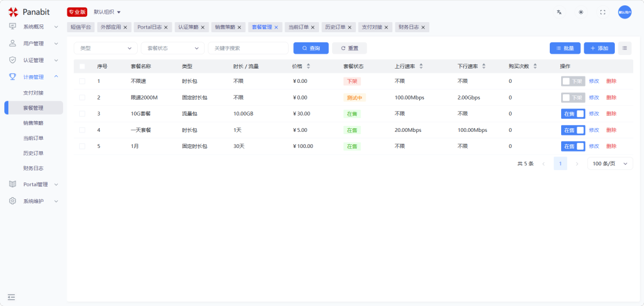Check the row for 限速2000M
The width and height of the screenshot is (644, 306).
(x=82, y=97)
